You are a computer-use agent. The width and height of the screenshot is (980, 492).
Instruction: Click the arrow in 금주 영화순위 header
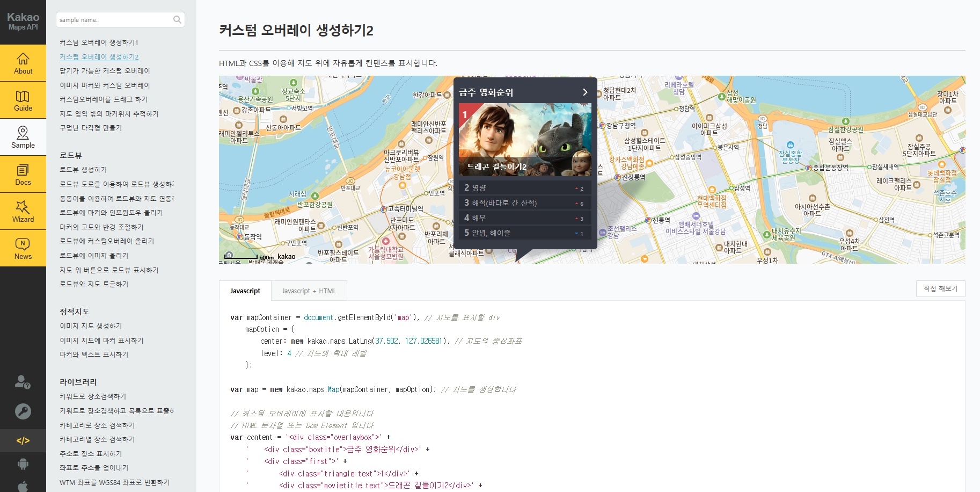click(585, 92)
